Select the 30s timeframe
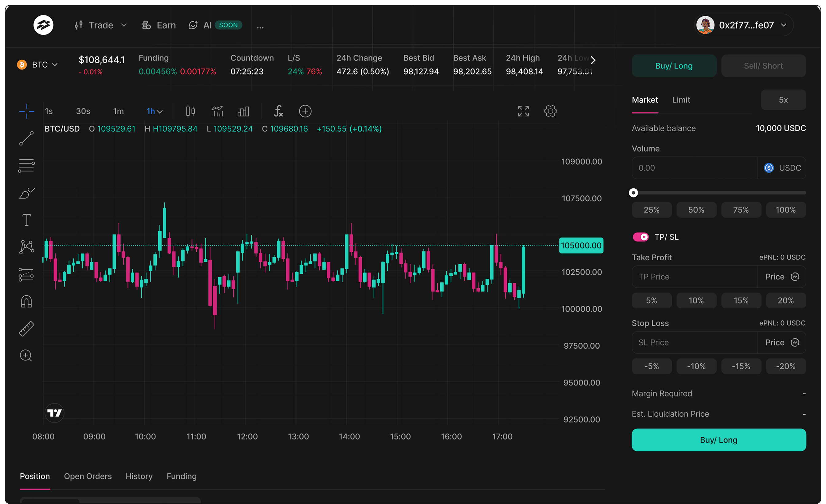The image size is (826, 504). (x=83, y=111)
